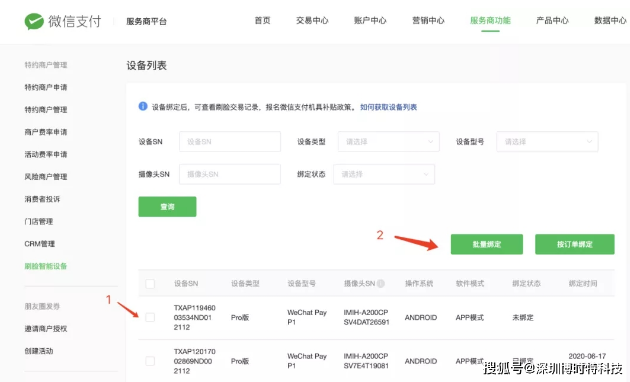Click camera SN IMIH-A200CP SV4DAT26591
630x382 pixels.
click(x=366, y=317)
